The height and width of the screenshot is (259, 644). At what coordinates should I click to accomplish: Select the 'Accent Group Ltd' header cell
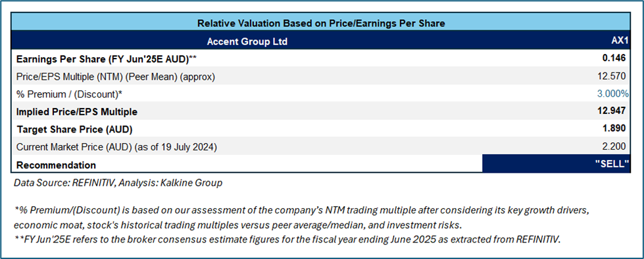coord(247,42)
